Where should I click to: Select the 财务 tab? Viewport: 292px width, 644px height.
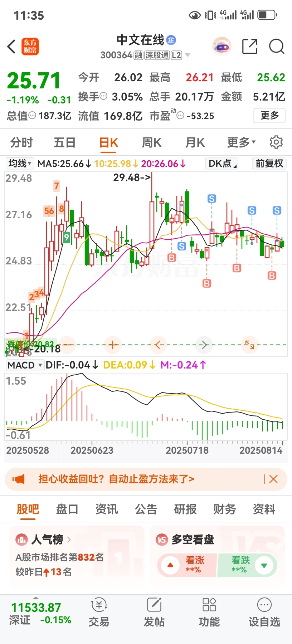[x=225, y=509]
